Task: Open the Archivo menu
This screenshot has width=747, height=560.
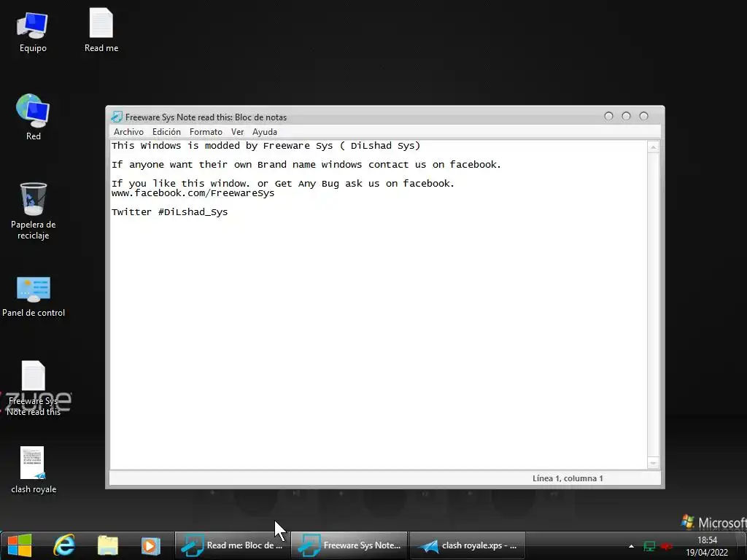Action: click(128, 132)
